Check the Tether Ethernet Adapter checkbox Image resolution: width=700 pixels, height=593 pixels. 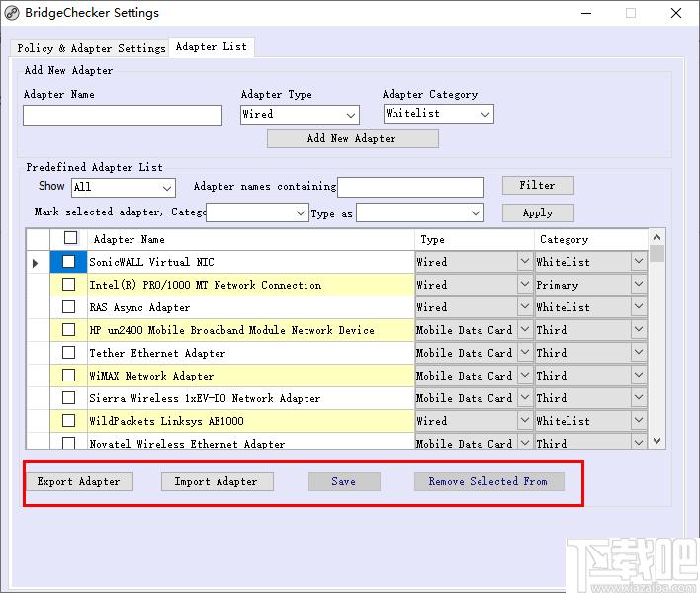tap(69, 353)
